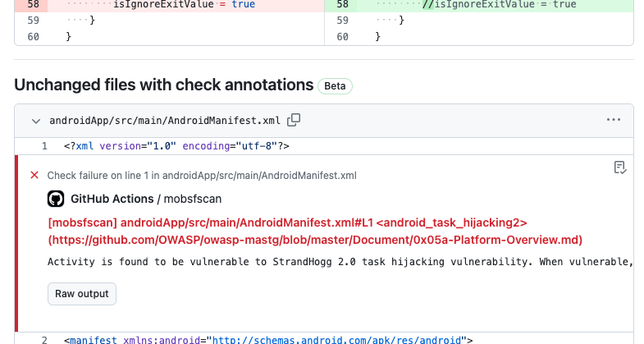
Task: Click line number 60 in right diff
Action: [x=343, y=37]
